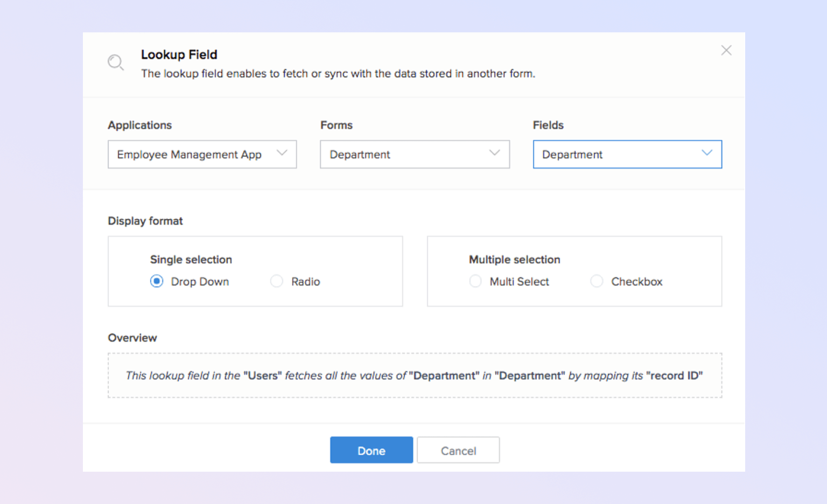Click the Multiple selection heading
The height and width of the screenshot is (504, 827).
coord(514,260)
